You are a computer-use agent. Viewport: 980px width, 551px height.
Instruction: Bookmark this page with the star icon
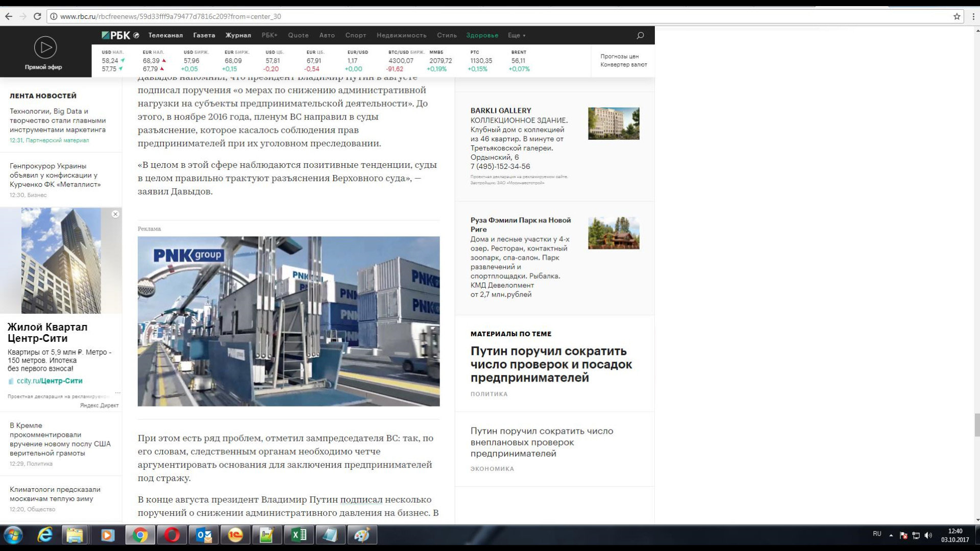[957, 16]
